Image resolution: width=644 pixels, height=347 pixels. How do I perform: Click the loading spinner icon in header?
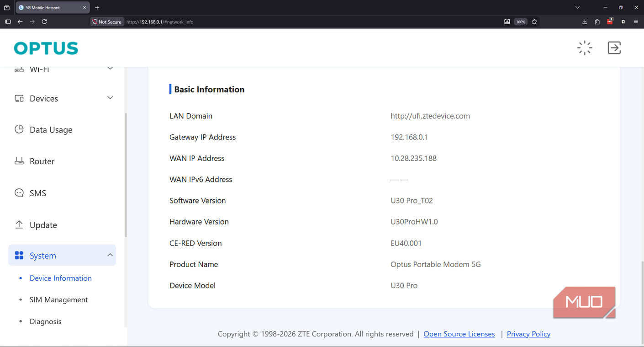click(x=585, y=48)
